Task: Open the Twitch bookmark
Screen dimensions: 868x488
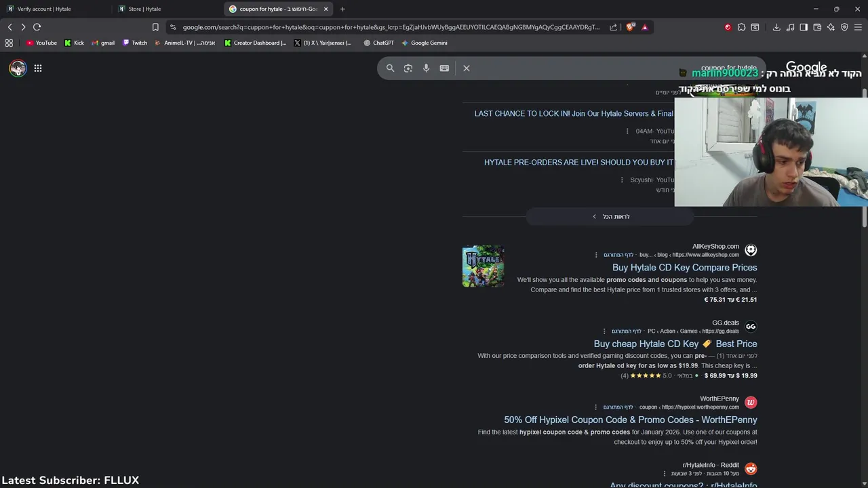Action: [134, 43]
